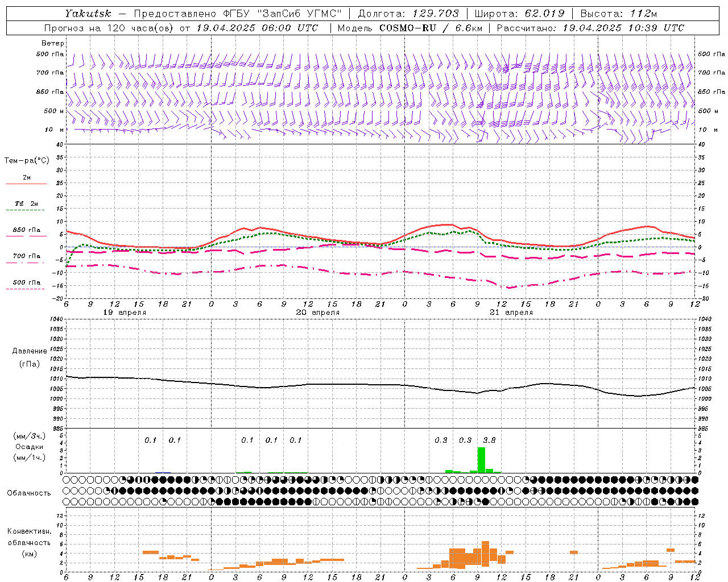728x582 pixels.
Task: Click solid red line sample under '2м' legend
Action: (27, 184)
